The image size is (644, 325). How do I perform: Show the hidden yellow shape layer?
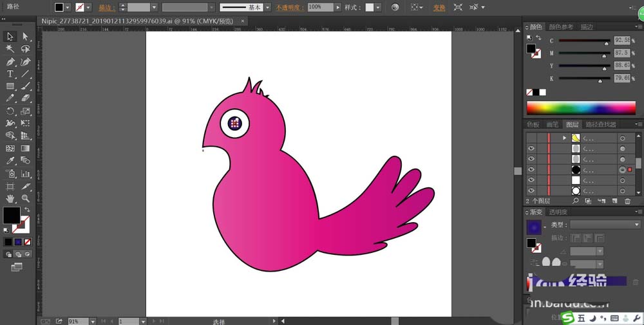point(531,138)
